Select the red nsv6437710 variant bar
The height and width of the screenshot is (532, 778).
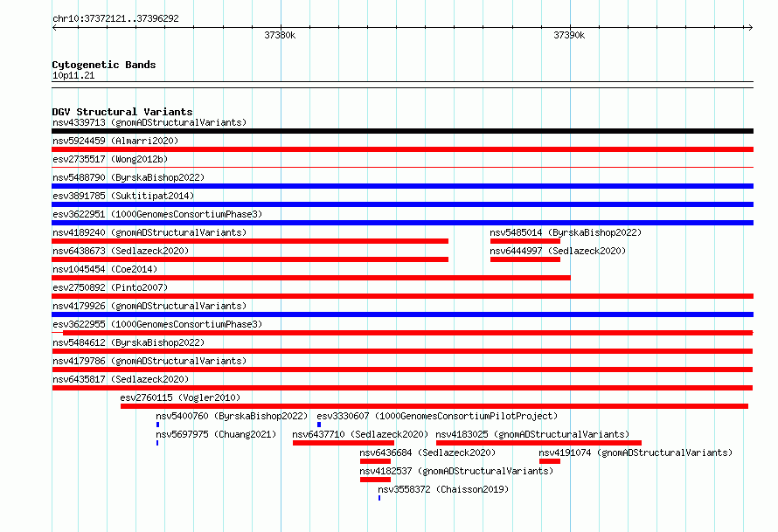pos(344,443)
